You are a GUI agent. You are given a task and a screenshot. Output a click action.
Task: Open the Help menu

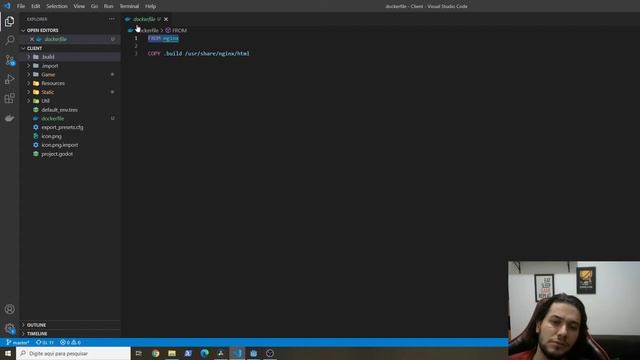click(x=150, y=6)
